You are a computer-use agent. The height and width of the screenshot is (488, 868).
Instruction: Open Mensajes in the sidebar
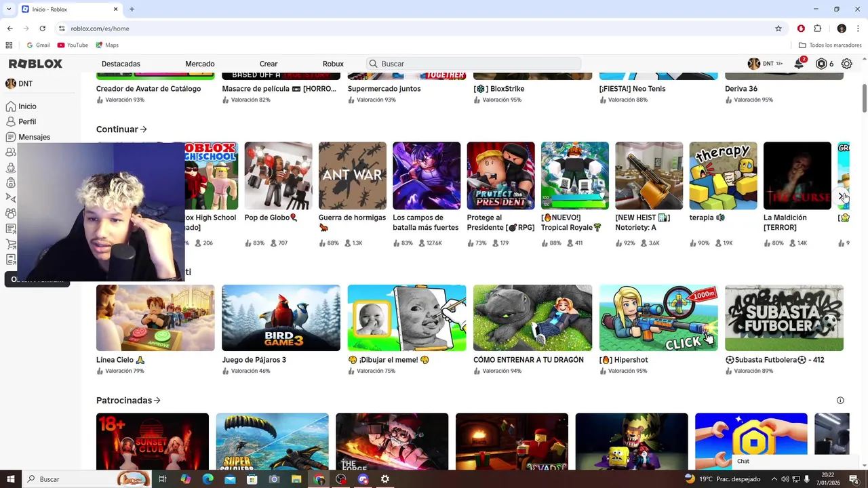(x=28, y=137)
